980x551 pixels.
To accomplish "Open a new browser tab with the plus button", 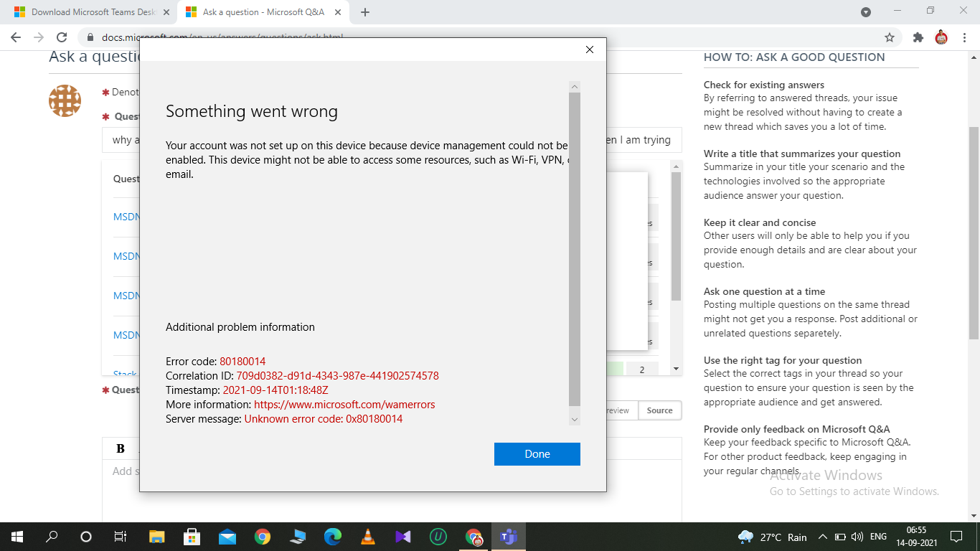I will [365, 11].
